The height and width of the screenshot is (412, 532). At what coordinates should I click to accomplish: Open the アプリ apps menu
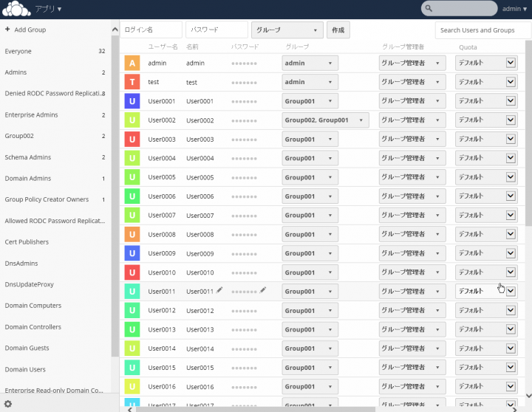tap(48, 9)
